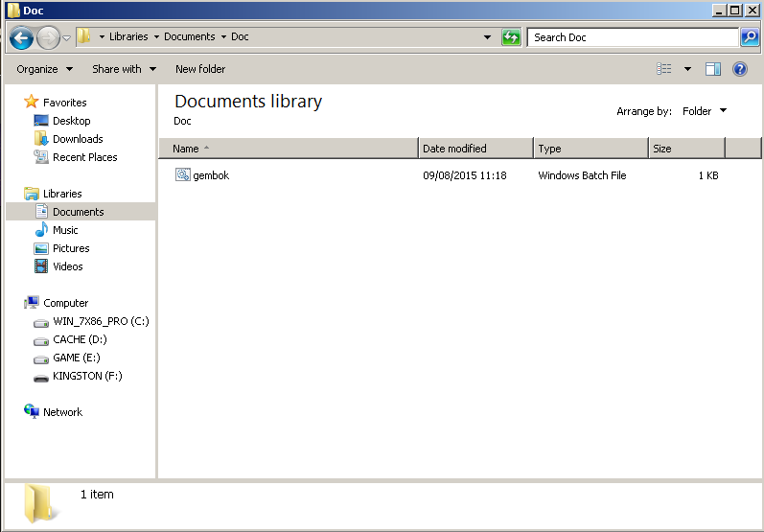Click the Downloads folder icon

[x=41, y=138]
